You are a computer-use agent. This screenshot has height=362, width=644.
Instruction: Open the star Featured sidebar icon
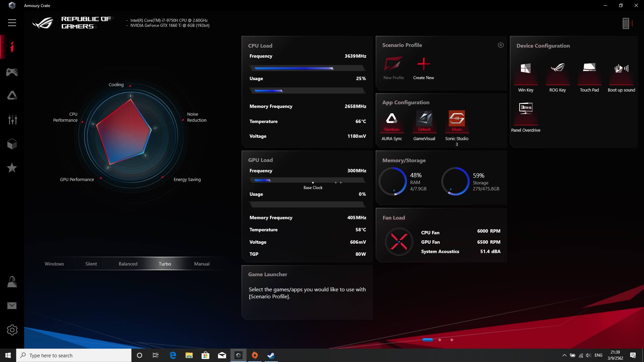click(x=12, y=168)
